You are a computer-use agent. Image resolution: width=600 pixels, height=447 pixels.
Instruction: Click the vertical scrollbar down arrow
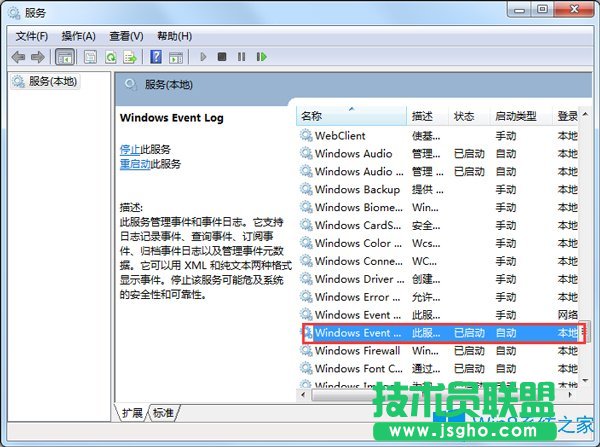tap(585, 380)
